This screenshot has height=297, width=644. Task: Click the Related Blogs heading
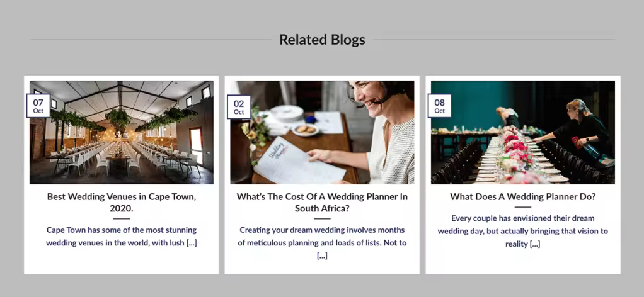point(322,40)
